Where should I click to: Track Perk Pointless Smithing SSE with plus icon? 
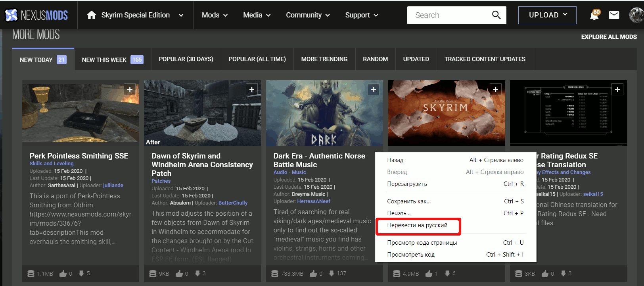130,90
